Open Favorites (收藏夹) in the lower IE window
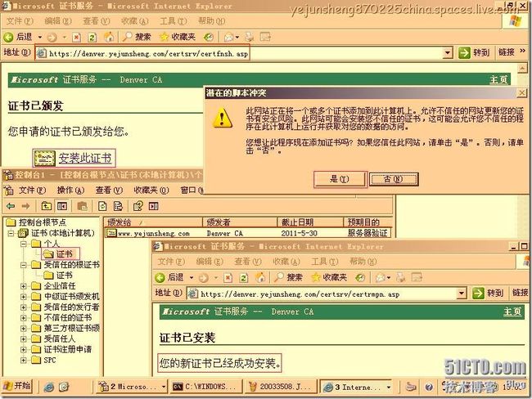Viewport: 532px width, 399px height. 329,278
